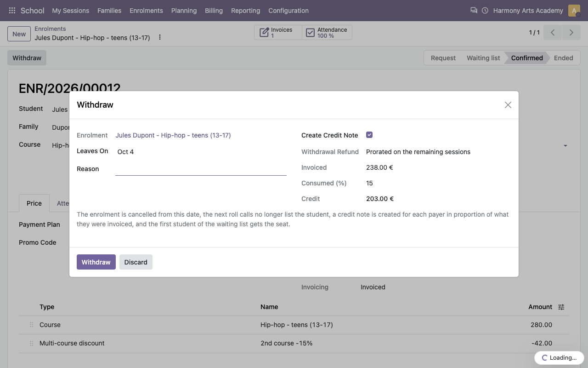Open the record actions kebab menu
This screenshot has width=588, height=368.
coord(160,37)
